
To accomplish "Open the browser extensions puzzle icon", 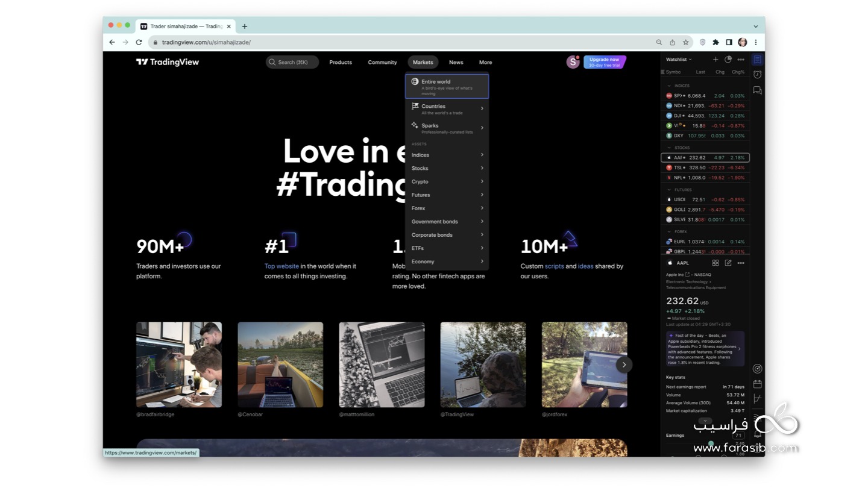I will coord(715,42).
